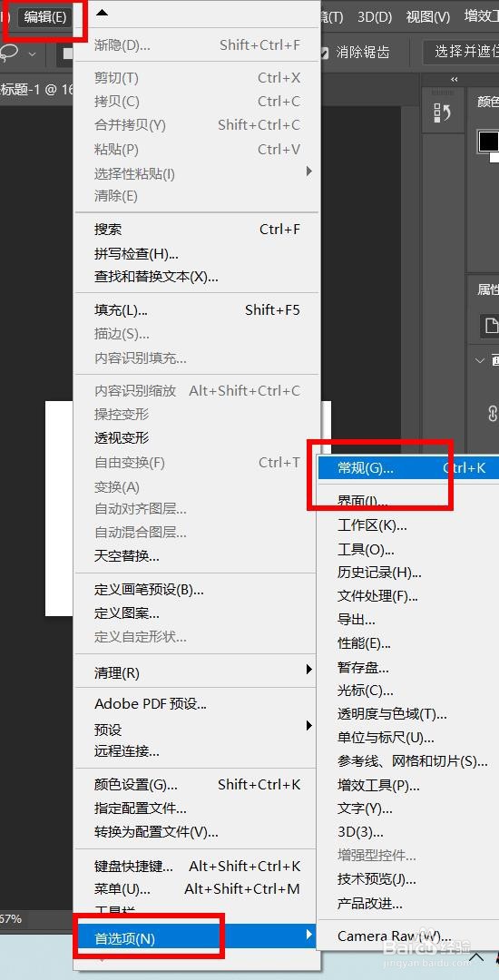Image resolution: width=499 pixels, height=980 pixels.
Task: Toggle the 消除锯齿 anti-alias checkbox
Action: point(324,54)
